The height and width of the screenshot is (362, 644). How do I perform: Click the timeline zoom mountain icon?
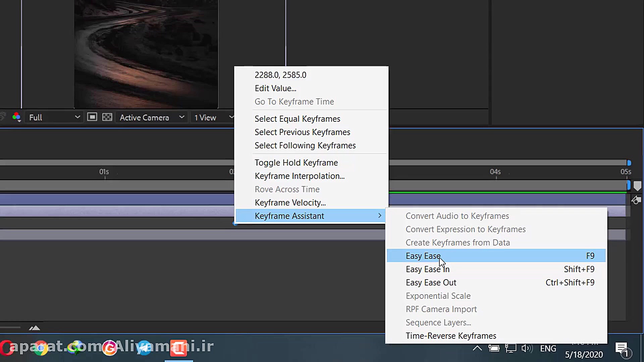(x=35, y=328)
